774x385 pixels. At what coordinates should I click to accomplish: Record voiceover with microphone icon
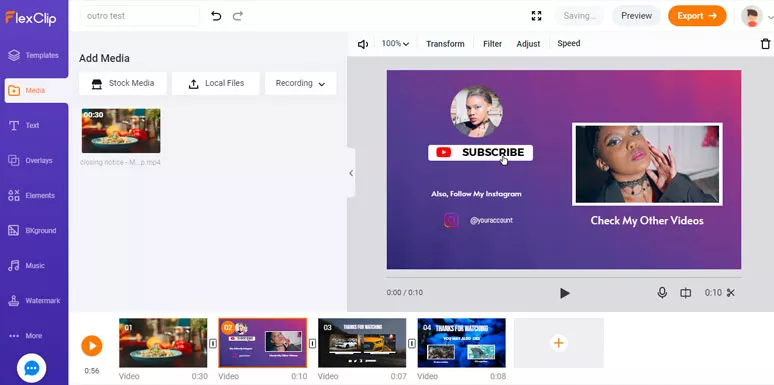pyautogui.click(x=662, y=293)
